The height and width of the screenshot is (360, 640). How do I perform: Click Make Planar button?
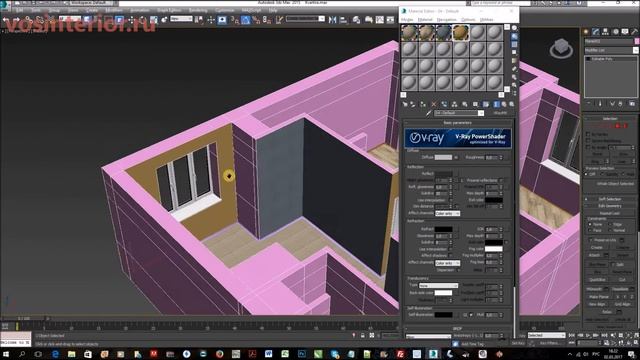click(x=599, y=297)
